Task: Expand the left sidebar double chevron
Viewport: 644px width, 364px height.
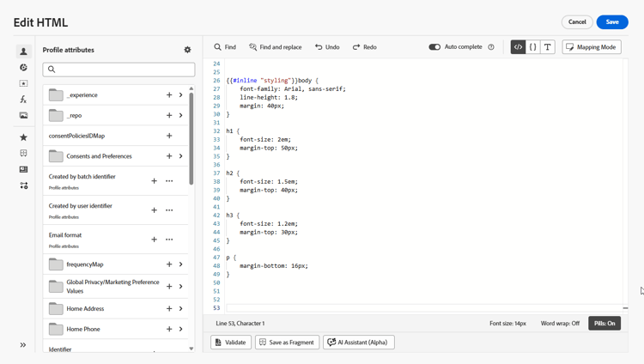Action: [23, 345]
